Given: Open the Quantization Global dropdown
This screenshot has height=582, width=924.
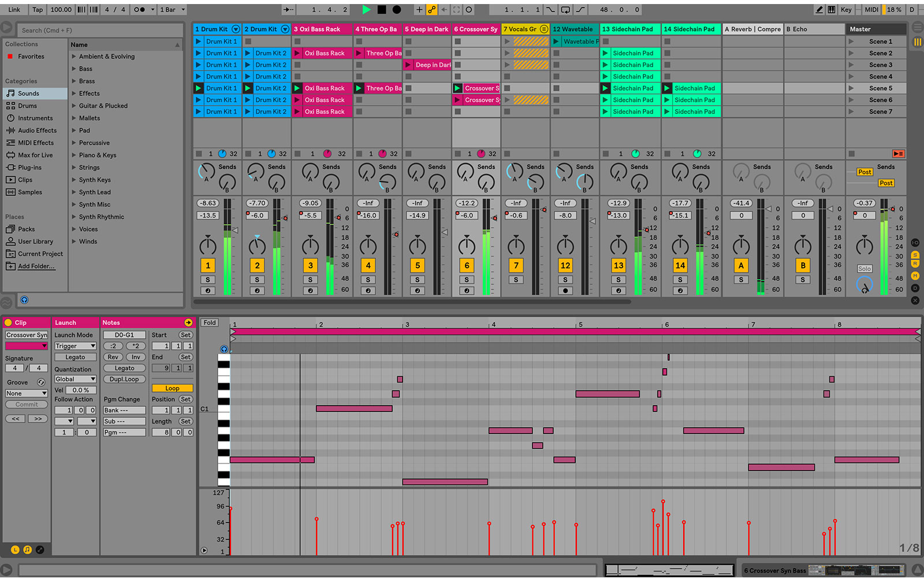Looking at the screenshot, I should tap(75, 379).
